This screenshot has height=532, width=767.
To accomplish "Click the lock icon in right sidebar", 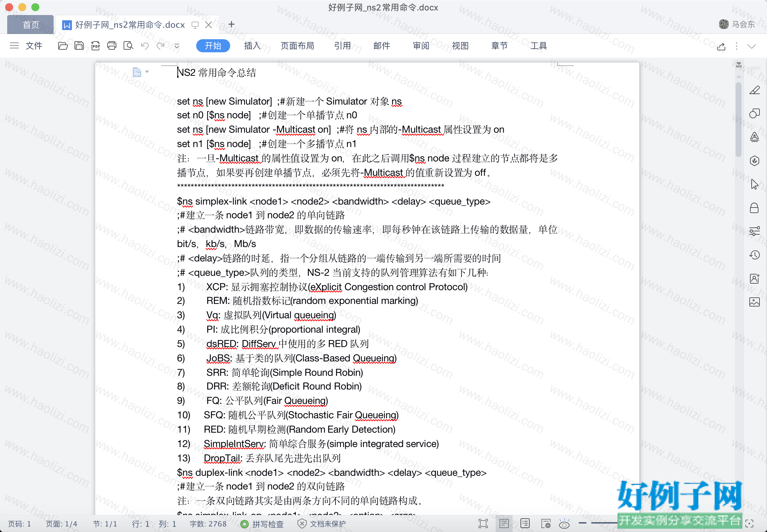I will (754, 208).
